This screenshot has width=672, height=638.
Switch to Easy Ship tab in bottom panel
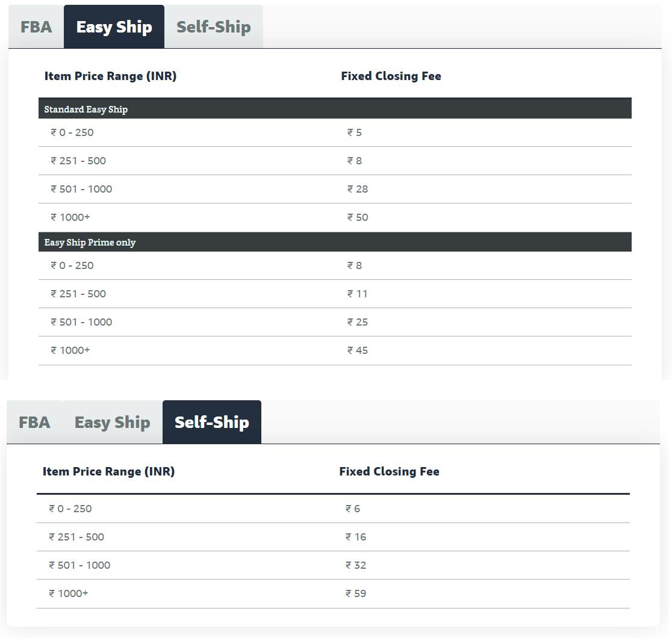[x=112, y=422]
